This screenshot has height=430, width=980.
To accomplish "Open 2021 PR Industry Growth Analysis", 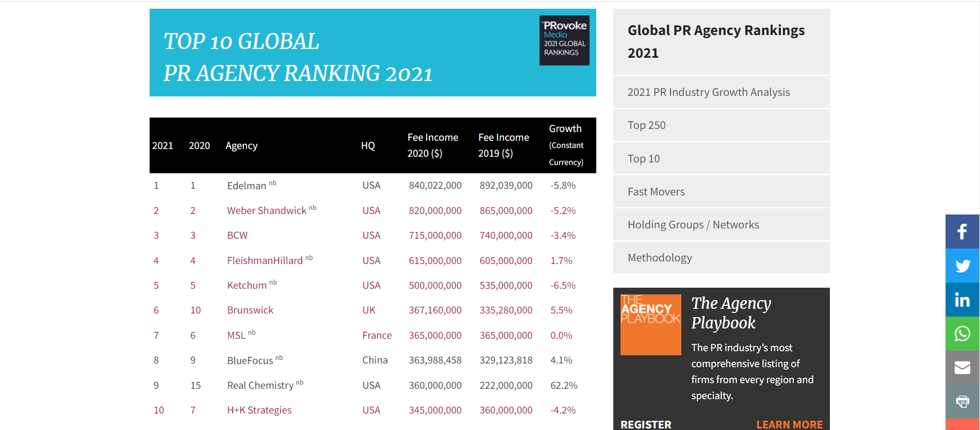I will point(721,92).
